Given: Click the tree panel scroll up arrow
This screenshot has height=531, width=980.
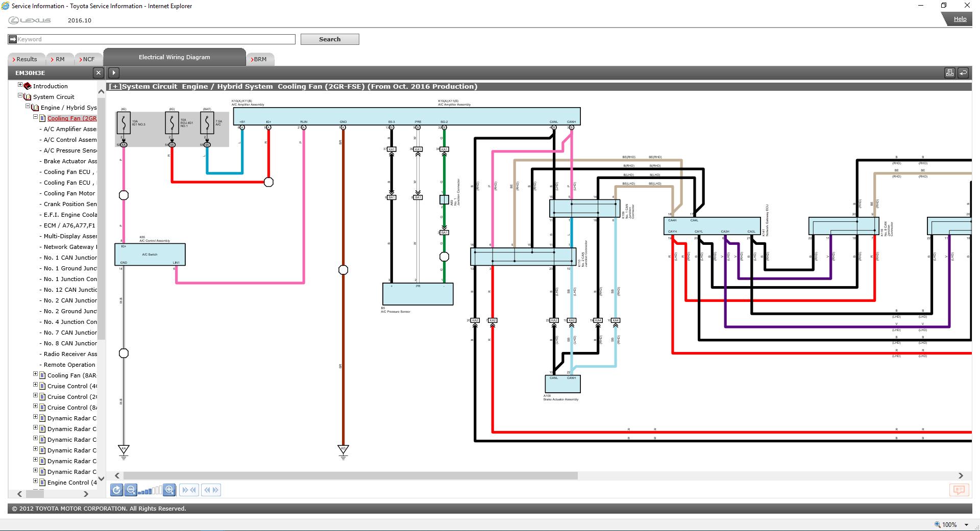Looking at the screenshot, I should click(101, 92).
